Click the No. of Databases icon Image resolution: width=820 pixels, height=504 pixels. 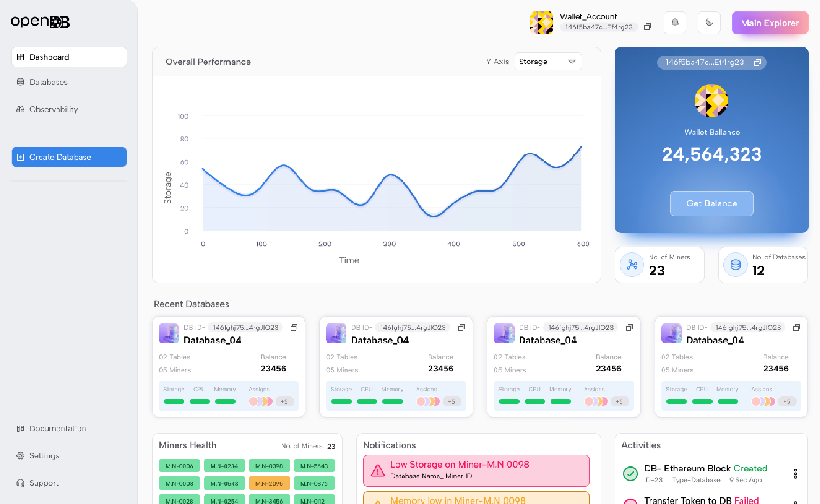pyautogui.click(x=735, y=265)
